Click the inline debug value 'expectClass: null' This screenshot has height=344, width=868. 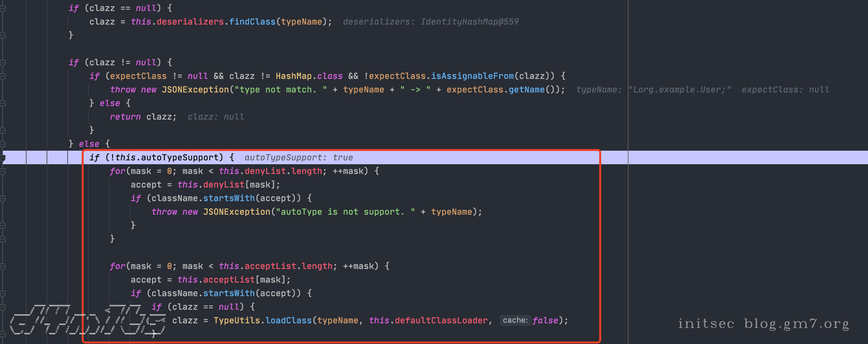click(785, 90)
